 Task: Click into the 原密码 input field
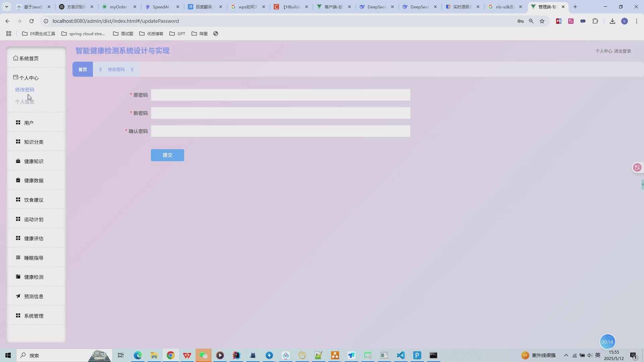(280, 95)
